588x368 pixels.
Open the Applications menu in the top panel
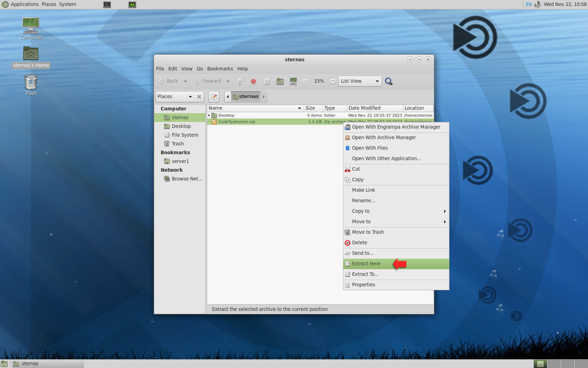click(x=20, y=4)
